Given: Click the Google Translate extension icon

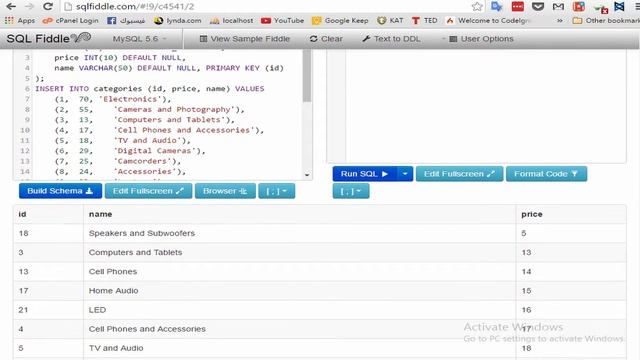Looking at the screenshot, I should click(x=497, y=7).
